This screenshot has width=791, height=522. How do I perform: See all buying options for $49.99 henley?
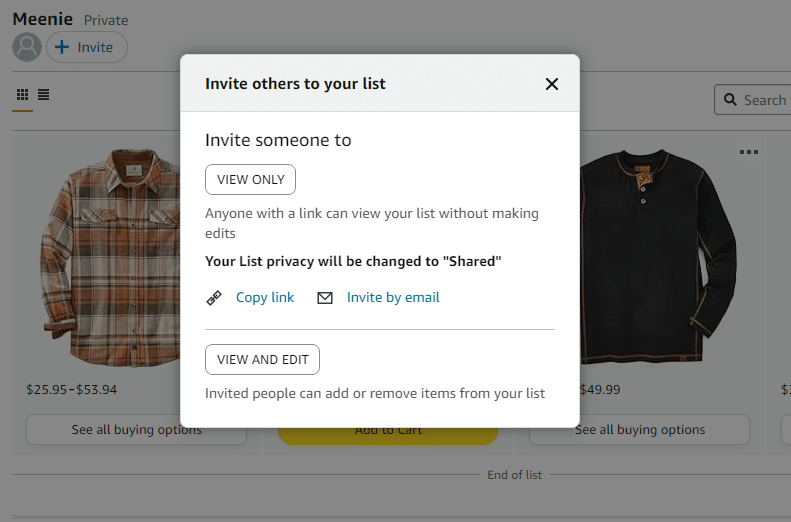640,430
